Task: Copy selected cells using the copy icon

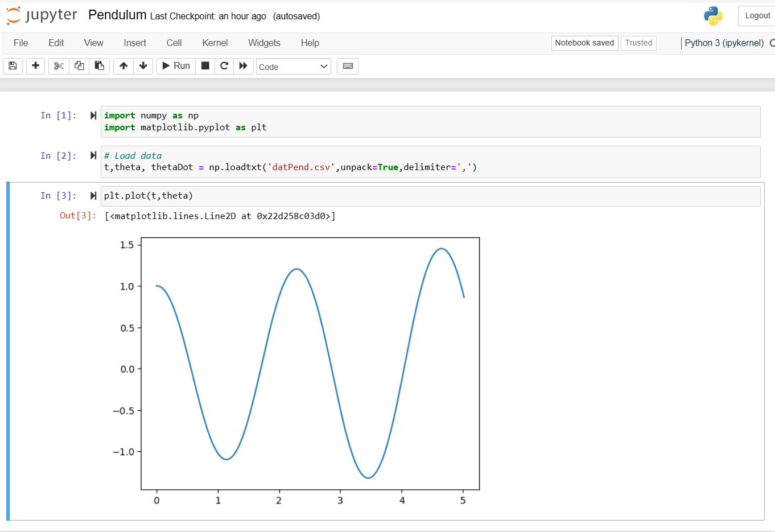Action: 79,66
